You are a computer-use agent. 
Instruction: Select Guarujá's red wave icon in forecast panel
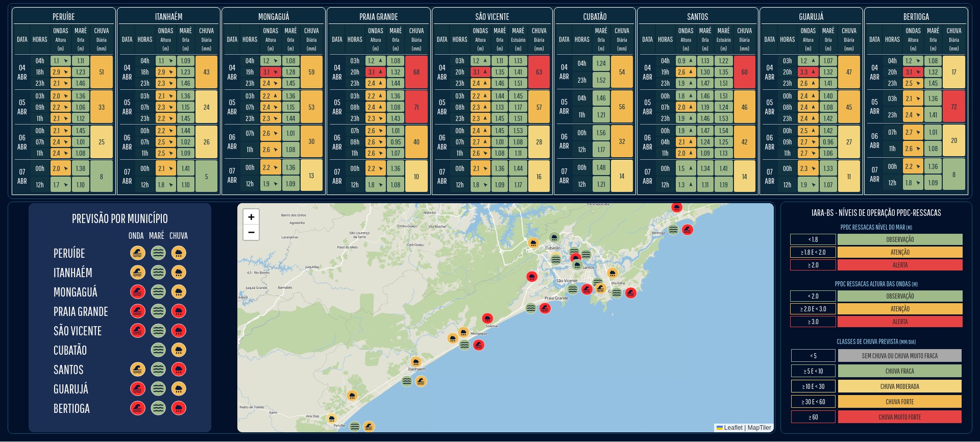138,389
